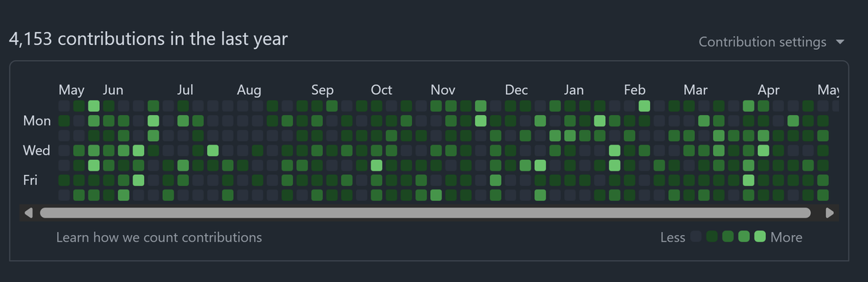868x282 pixels.
Task: Open the Contribution settings dropdown
Action: [x=771, y=42]
